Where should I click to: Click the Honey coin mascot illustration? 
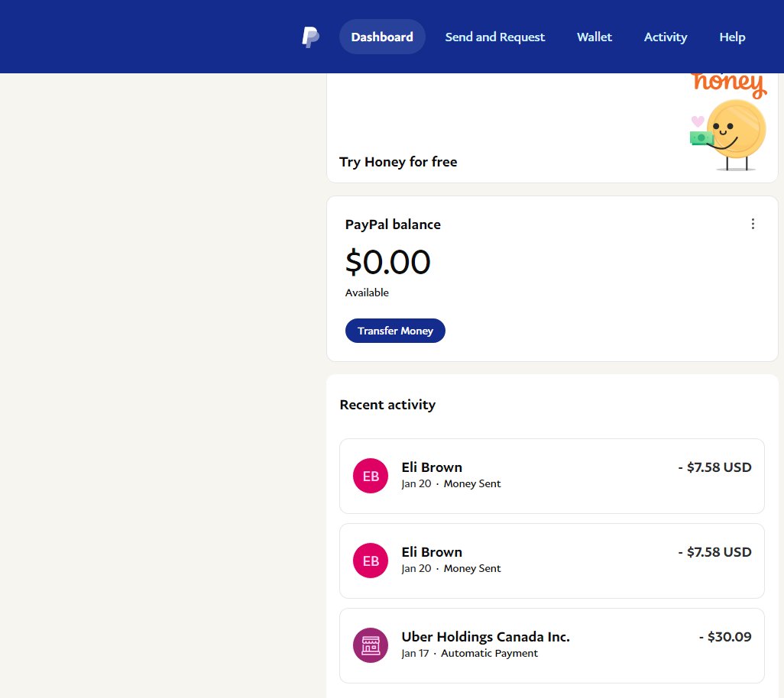pyautogui.click(x=728, y=135)
